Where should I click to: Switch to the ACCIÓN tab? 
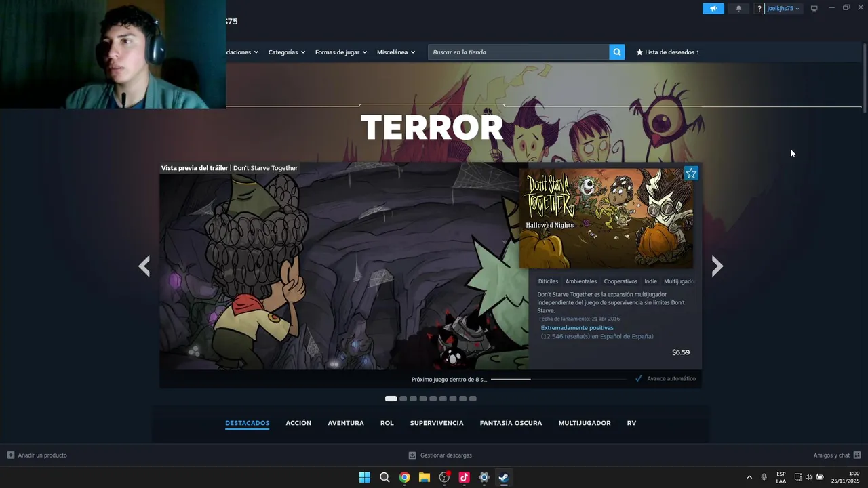click(298, 423)
